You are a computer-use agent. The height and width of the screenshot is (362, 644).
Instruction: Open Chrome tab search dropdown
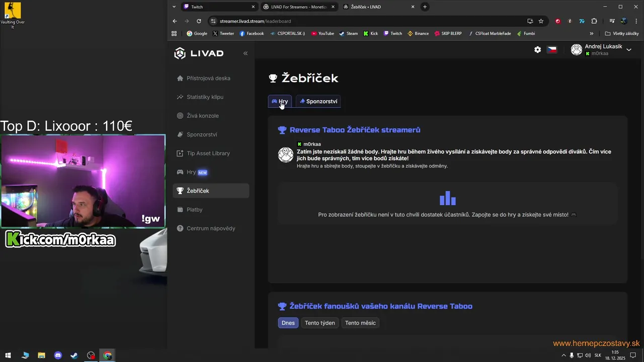[x=174, y=7]
